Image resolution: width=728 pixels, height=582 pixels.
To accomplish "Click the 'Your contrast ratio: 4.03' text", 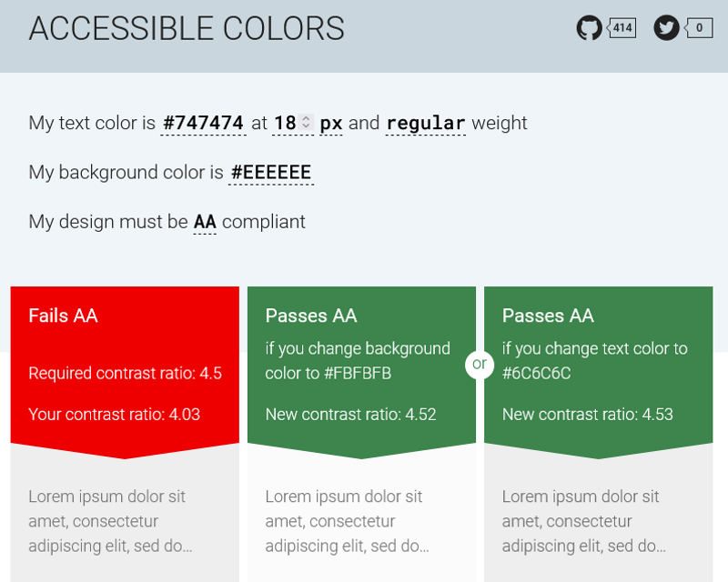I will point(115,415).
